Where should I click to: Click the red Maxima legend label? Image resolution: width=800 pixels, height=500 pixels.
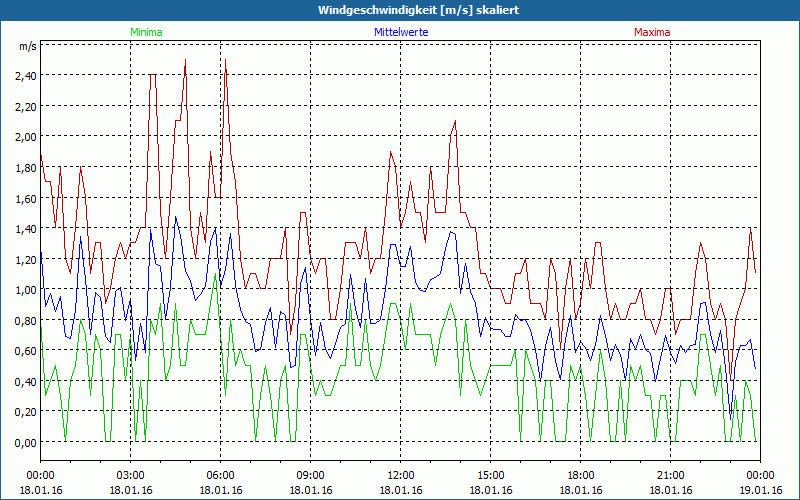tap(652, 32)
